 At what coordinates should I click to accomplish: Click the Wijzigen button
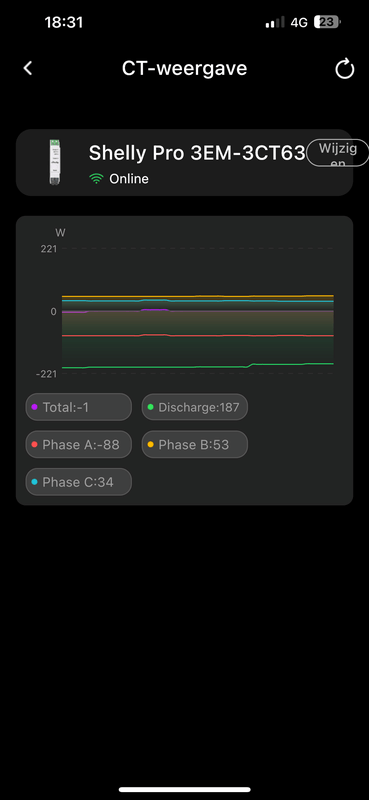coord(337,153)
